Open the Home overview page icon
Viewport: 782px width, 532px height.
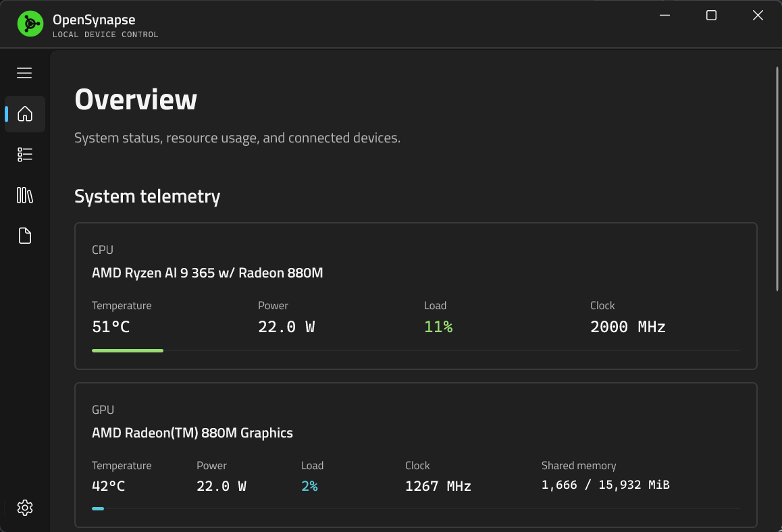(25, 113)
